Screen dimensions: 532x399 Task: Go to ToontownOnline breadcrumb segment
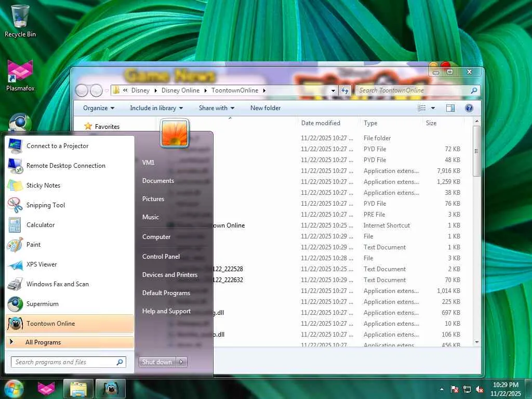click(x=235, y=90)
